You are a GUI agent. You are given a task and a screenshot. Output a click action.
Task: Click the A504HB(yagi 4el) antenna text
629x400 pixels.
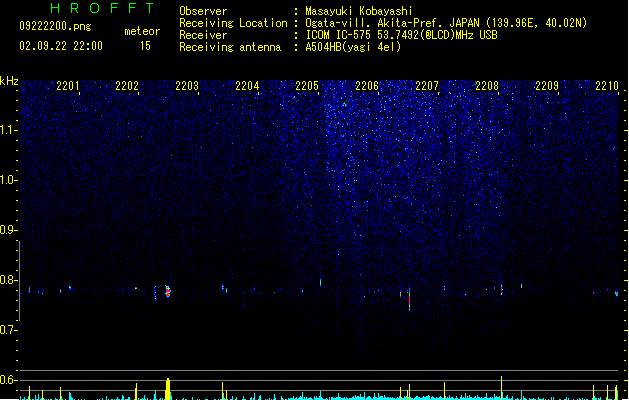(x=353, y=47)
